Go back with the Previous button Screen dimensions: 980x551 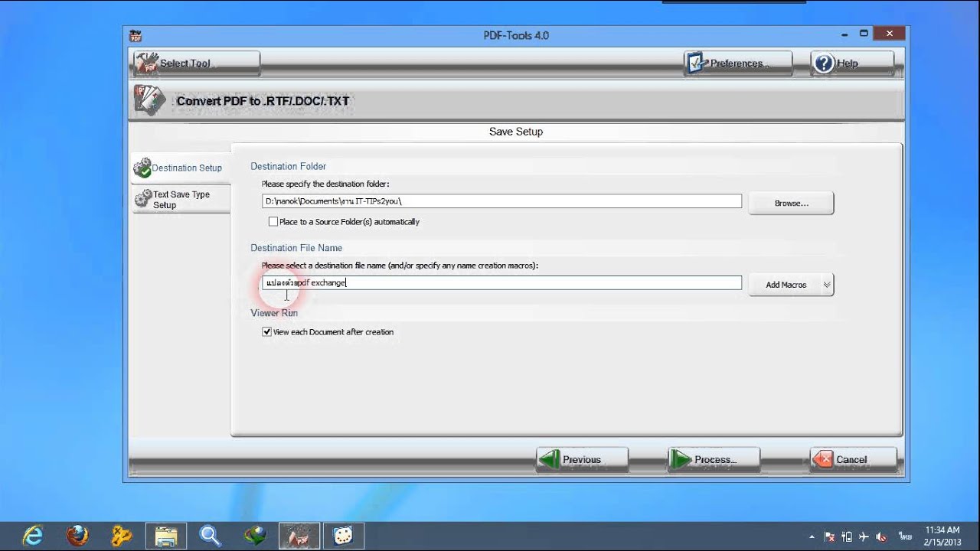tap(582, 459)
